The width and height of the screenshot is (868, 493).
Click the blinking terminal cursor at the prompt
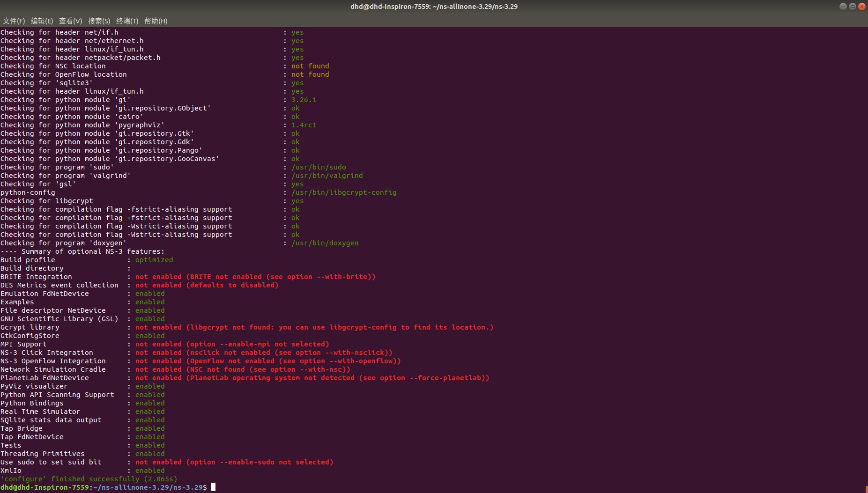(x=214, y=487)
